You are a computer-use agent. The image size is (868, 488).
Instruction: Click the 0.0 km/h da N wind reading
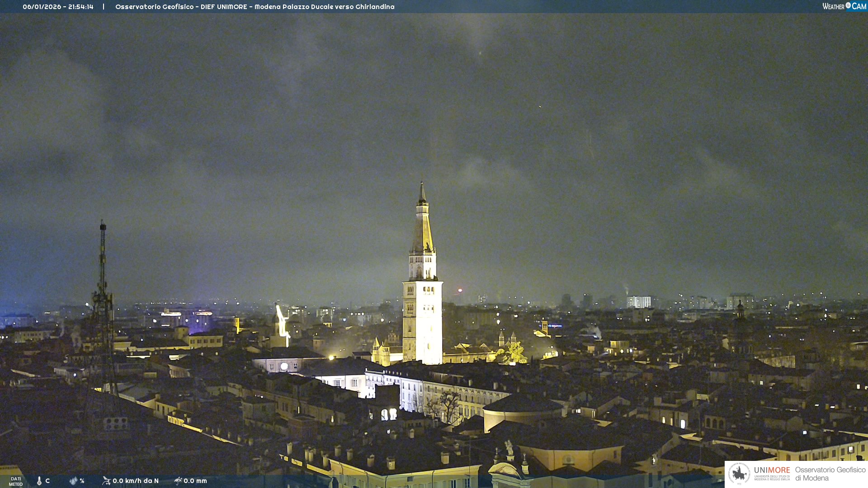click(x=136, y=481)
